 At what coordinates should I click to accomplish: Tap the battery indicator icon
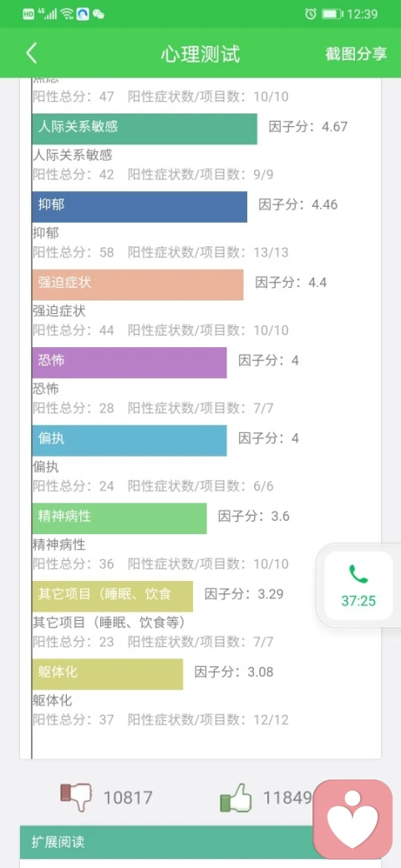pyautogui.click(x=332, y=14)
